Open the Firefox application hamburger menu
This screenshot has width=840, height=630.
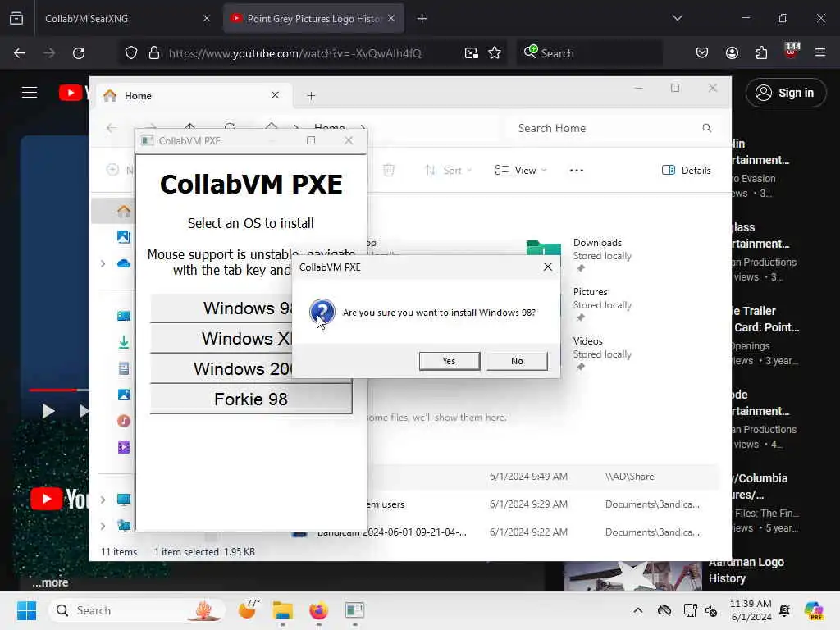tap(820, 52)
